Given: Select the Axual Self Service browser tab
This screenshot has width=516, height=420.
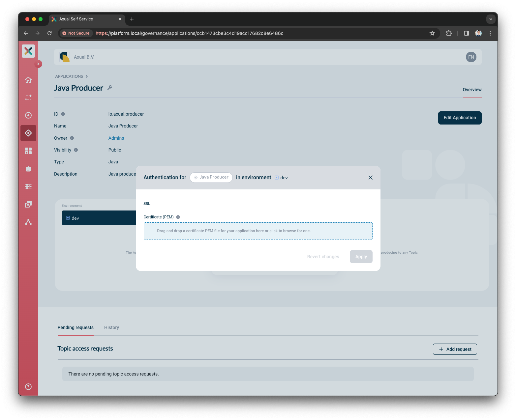Looking at the screenshot, I should (x=87, y=19).
